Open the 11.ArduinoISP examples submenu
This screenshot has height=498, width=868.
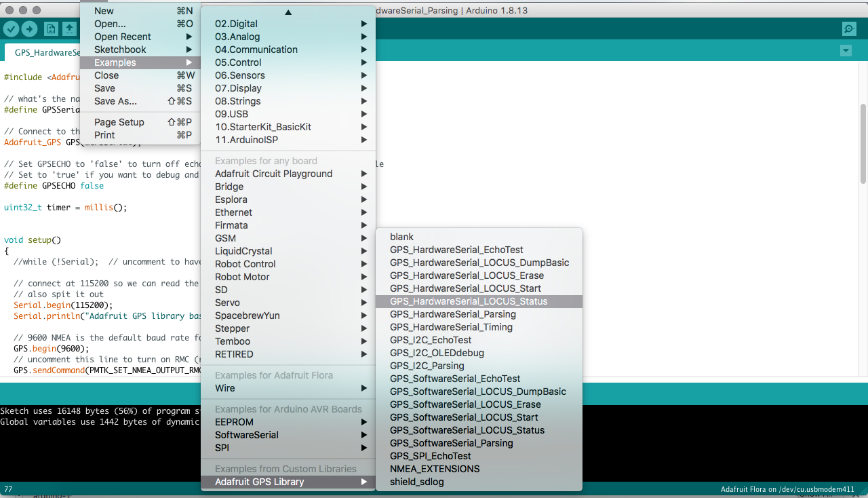pos(288,140)
